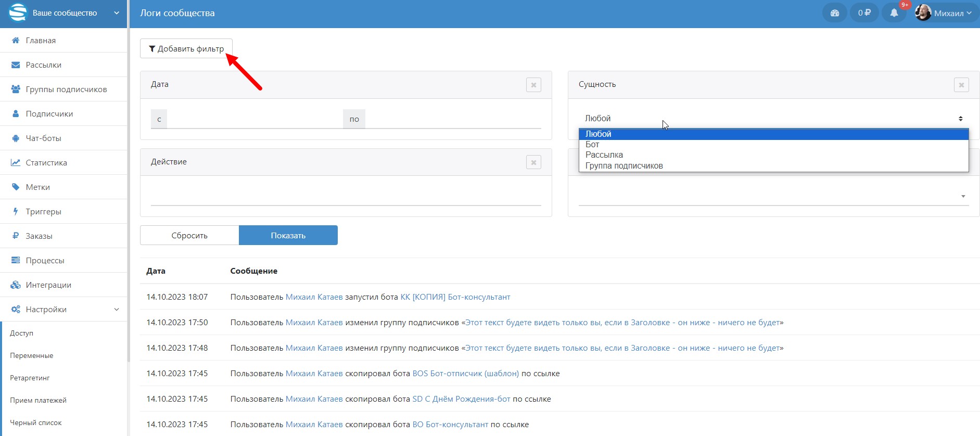Open Михаил user profile menu
This screenshot has width=980, height=436.
[x=944, y=13]
